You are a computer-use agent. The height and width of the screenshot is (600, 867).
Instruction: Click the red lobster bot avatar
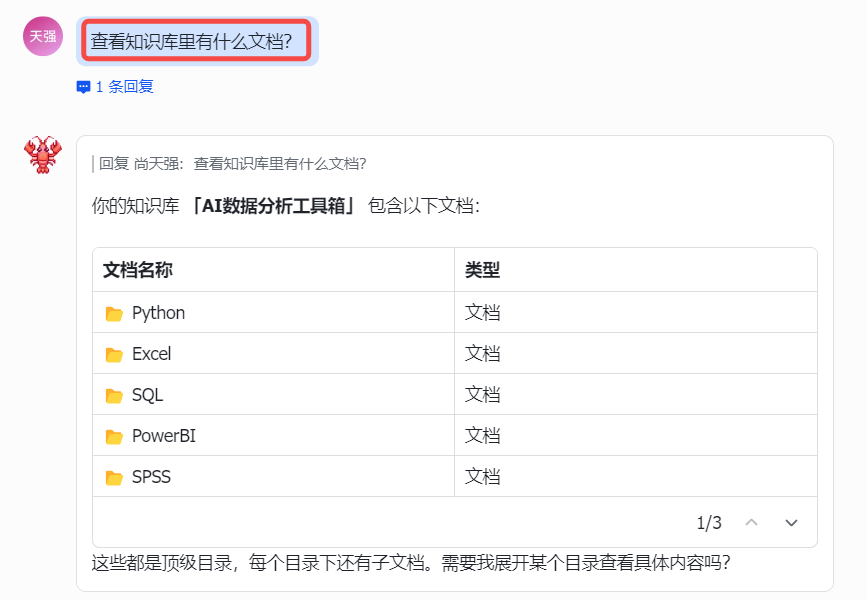43,154
